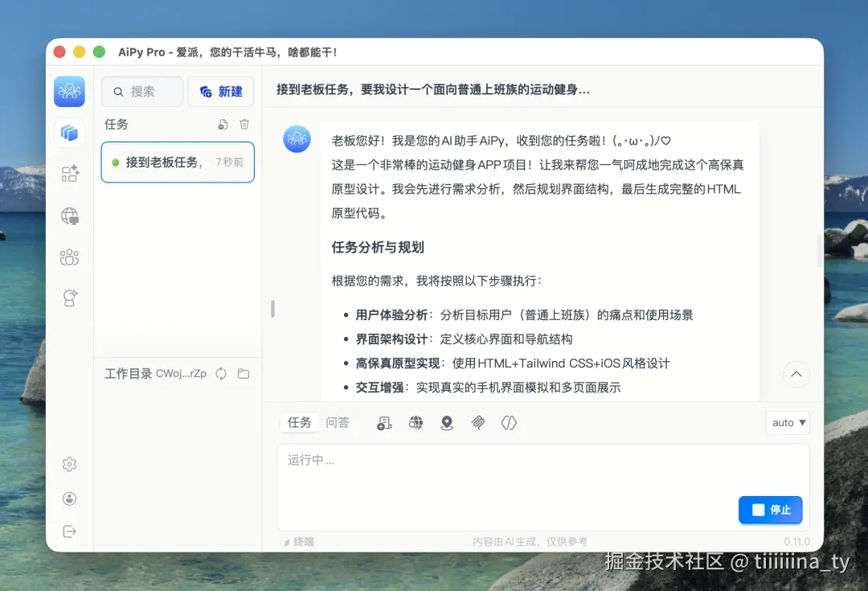This screenshot has height=591, width=868.
Task: Open the community members icon in sidebar
Action: click(69, 257)
